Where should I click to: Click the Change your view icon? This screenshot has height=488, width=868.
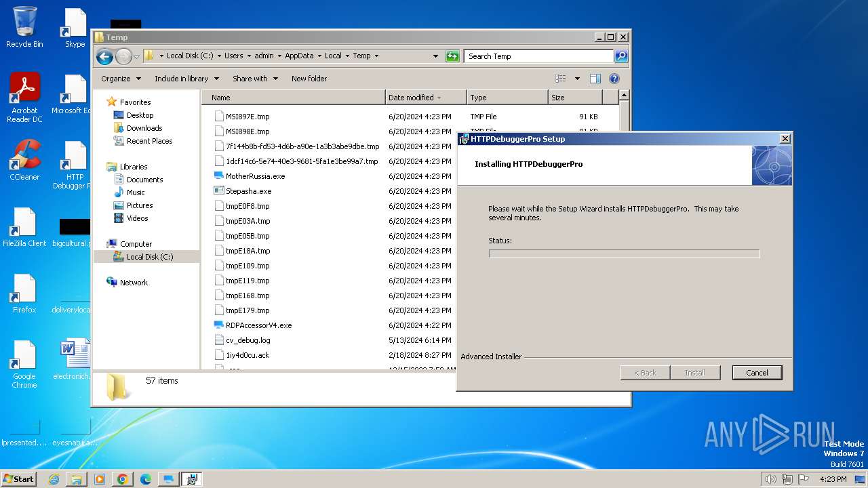coord(561,79)
